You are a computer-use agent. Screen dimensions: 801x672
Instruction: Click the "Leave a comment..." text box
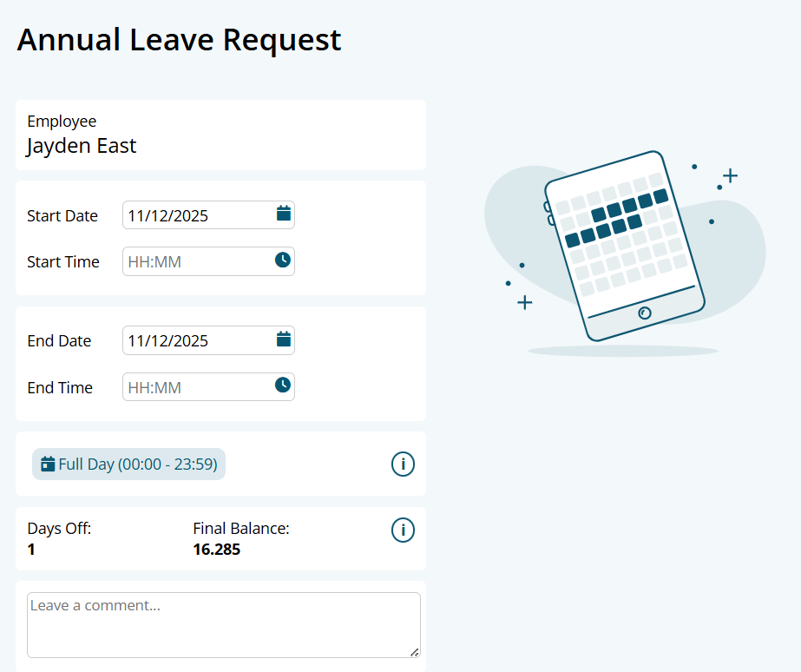pyautogui.click(x=223, y=625)
